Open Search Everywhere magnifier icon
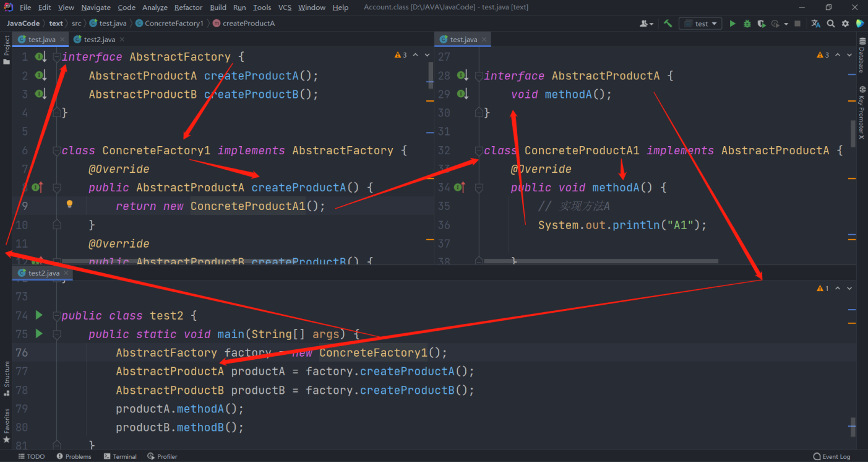 (831, 24)
